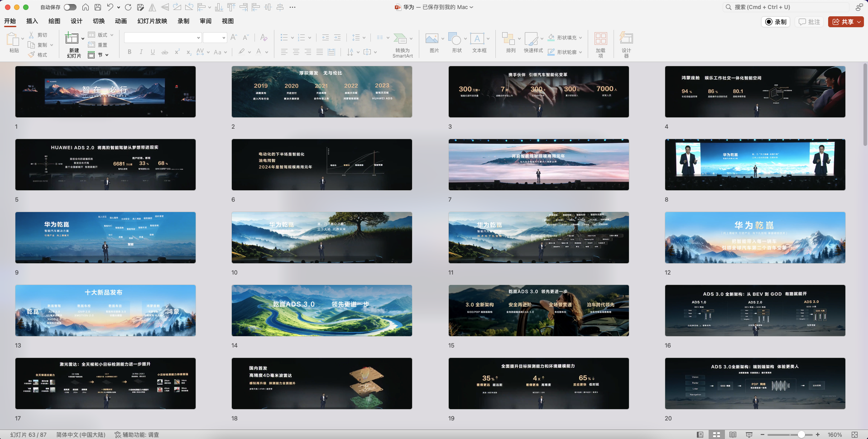Open the Review (审阅) tab
The height and width of the screenshot is (439, 868).
206,21
